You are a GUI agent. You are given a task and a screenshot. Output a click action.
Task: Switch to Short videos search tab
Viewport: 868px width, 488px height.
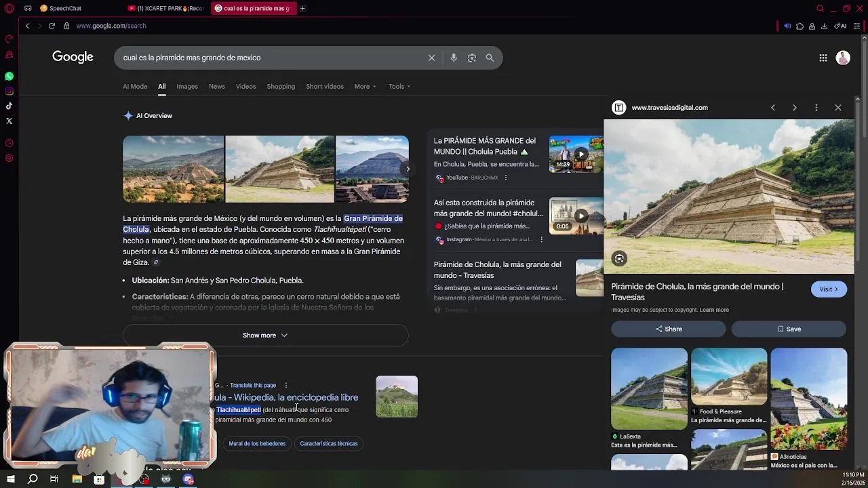click(325, 86)
